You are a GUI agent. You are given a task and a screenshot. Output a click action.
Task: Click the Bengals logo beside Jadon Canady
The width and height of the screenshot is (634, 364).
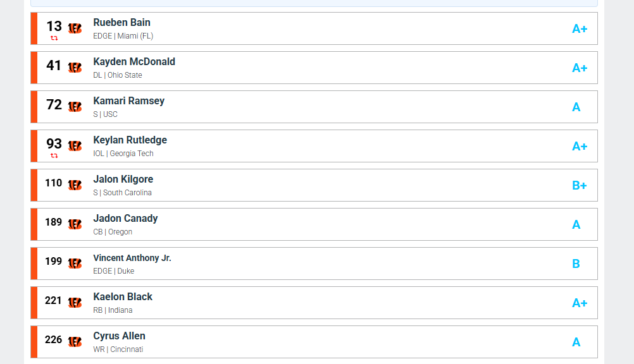coord(75,224)
